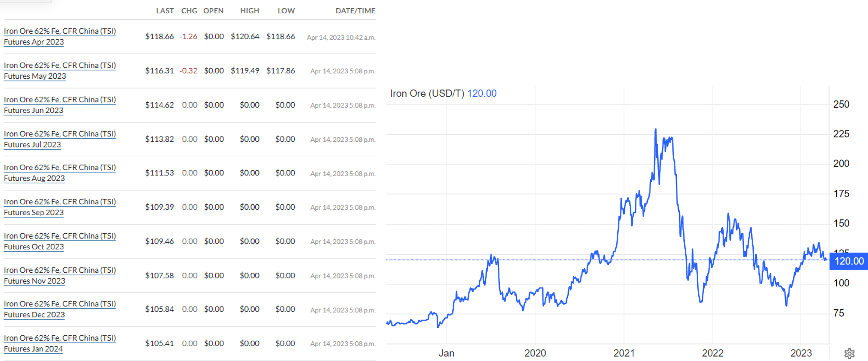Click the DATE/TIME column header
The width and height of the screenshot is (868, 361).
coord(355,11)
